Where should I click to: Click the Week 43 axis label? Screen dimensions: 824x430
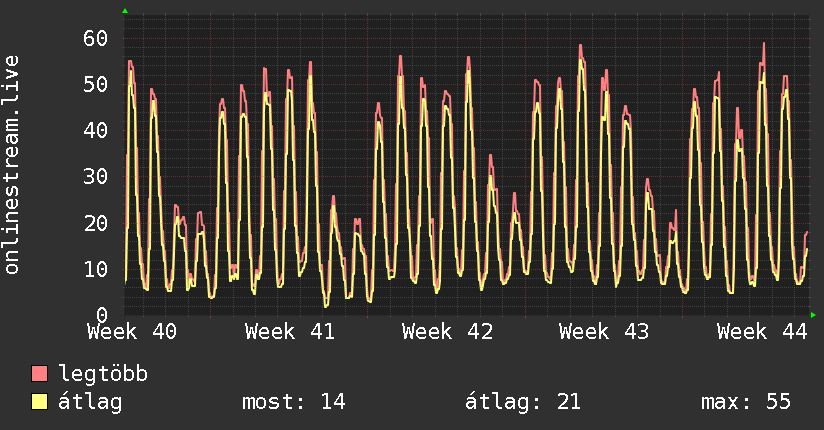click(x=604, y=332)
